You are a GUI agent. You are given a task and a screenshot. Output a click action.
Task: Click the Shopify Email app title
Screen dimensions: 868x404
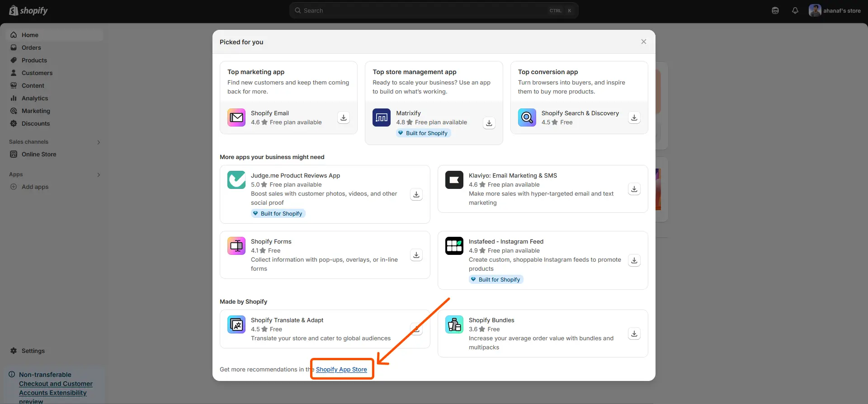click(x=270, y=113)
